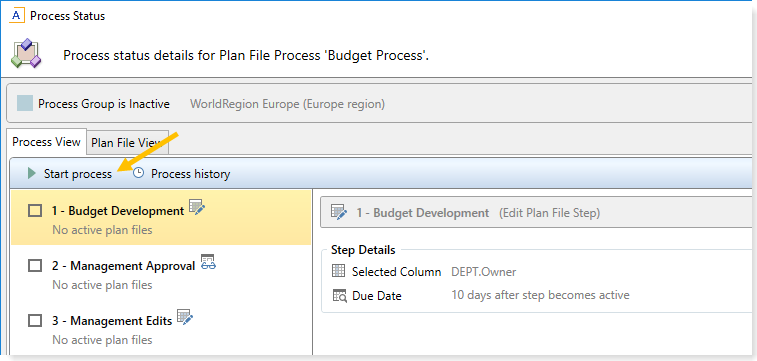
Task: Click the Due Date calendar icon
Action: pos(339,295)
